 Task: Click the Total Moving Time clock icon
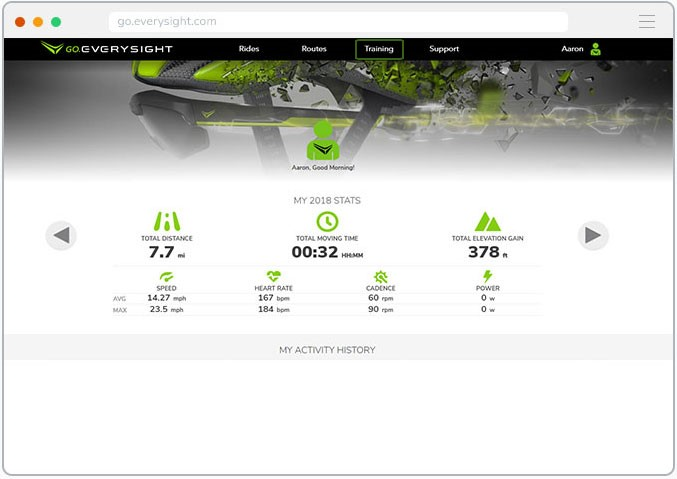[x=327, y=222]
